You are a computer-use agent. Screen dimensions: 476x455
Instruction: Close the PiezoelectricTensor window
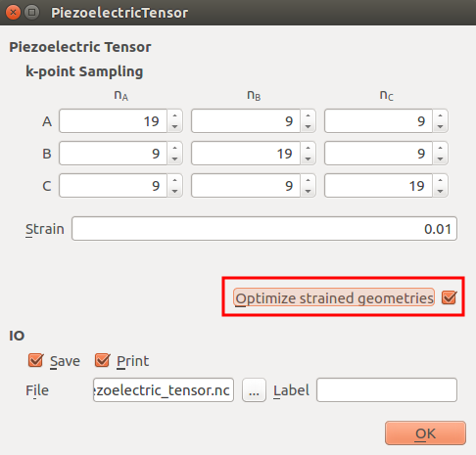tap(13, 13)
